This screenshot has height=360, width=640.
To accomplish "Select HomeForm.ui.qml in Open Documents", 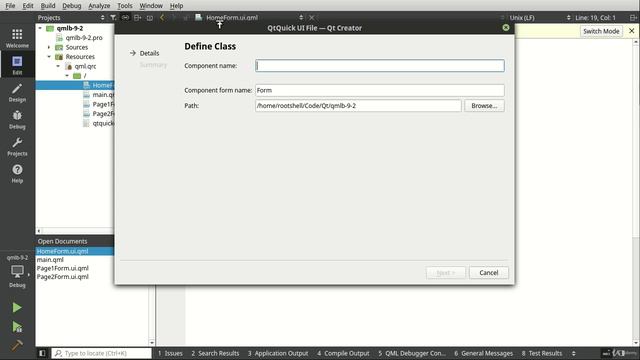I will click(62, 251).
